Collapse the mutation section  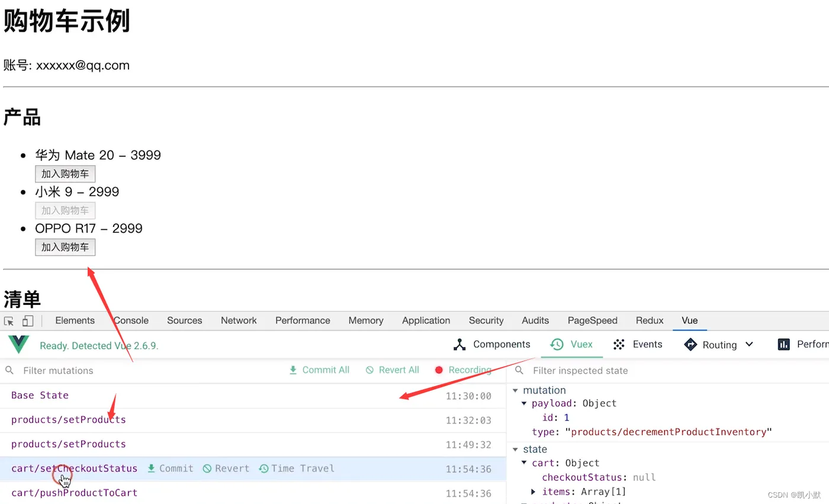(x=515, y=390)
